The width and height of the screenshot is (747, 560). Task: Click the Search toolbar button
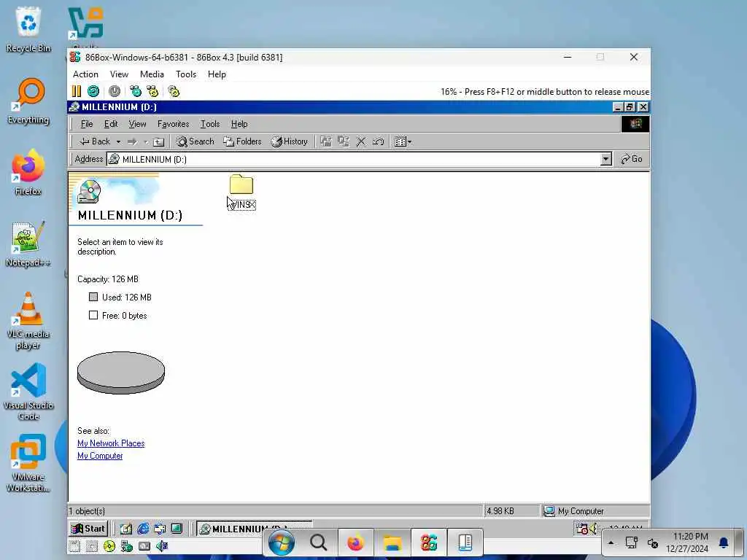[196, 141]
